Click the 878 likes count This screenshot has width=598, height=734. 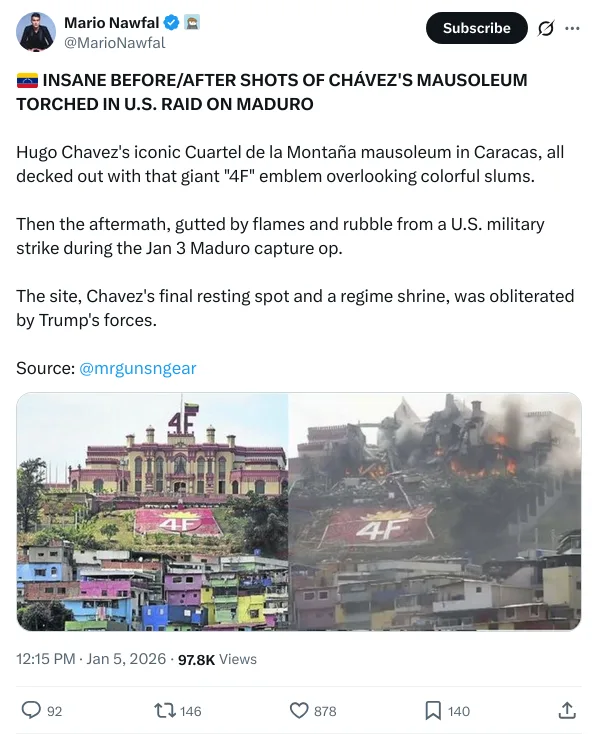tap(325, 712)
